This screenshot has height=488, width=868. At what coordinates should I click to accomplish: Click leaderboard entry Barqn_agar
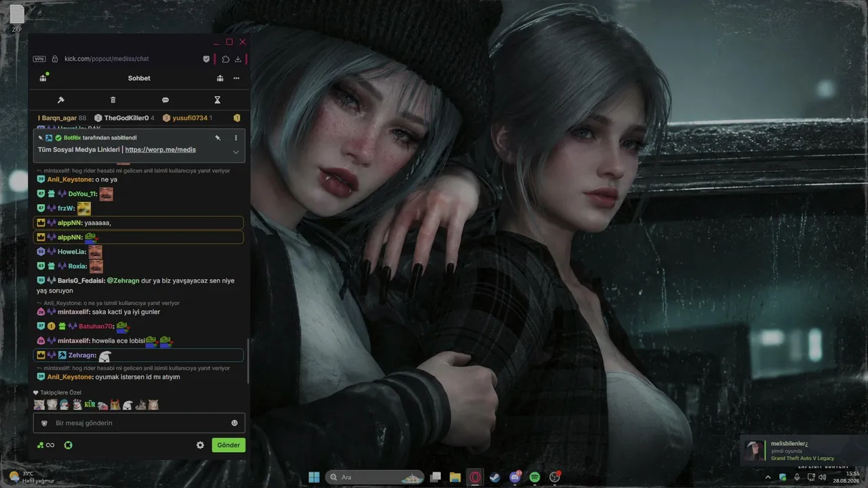(x=62, y=118)
